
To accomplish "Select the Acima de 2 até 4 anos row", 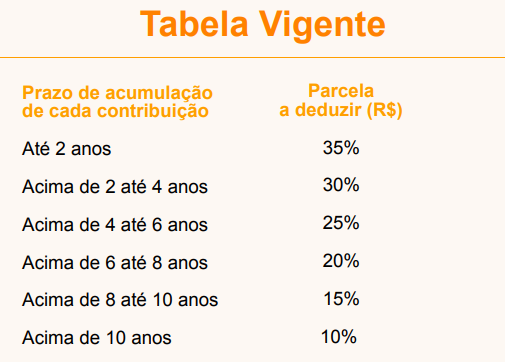I will (115, 187).
